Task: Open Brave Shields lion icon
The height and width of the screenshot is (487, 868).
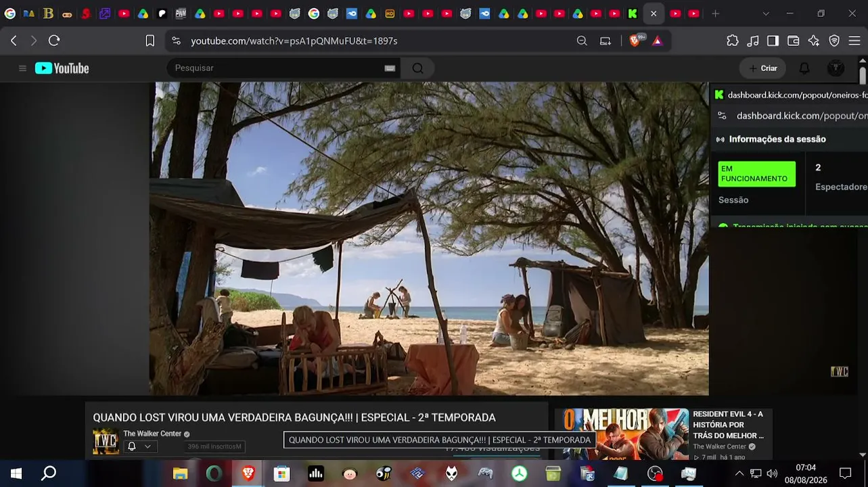Action: click(635, 41)
